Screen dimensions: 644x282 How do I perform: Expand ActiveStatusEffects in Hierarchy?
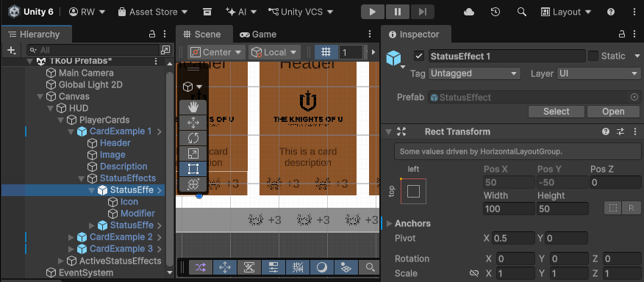click(x=61, y=261)
